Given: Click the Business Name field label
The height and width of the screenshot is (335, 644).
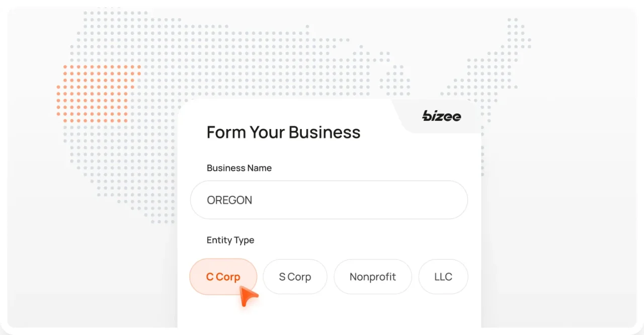Looking at the screenshot, I should click(239, 168).
